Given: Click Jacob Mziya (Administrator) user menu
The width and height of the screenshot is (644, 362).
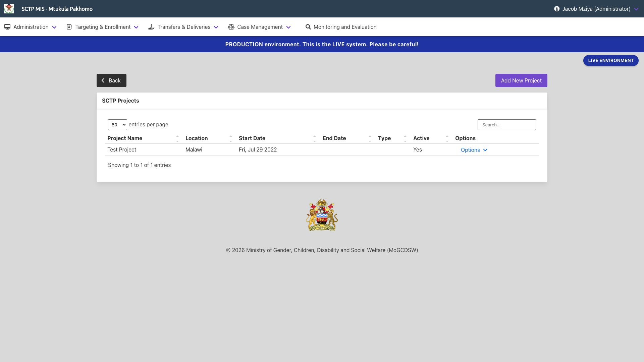Looking at the screenshot, I should tap(596, 9).
